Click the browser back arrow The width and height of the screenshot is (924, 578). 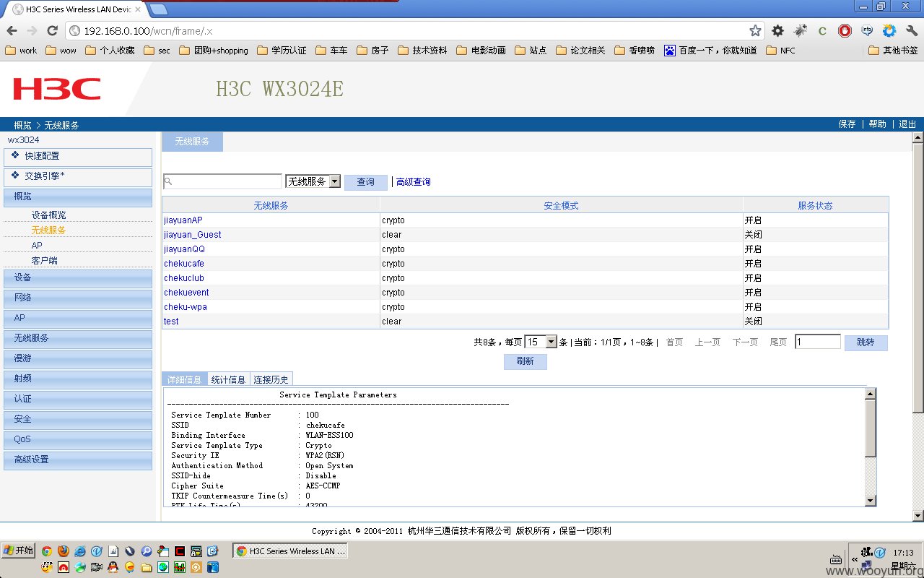(x=12, y=30)
